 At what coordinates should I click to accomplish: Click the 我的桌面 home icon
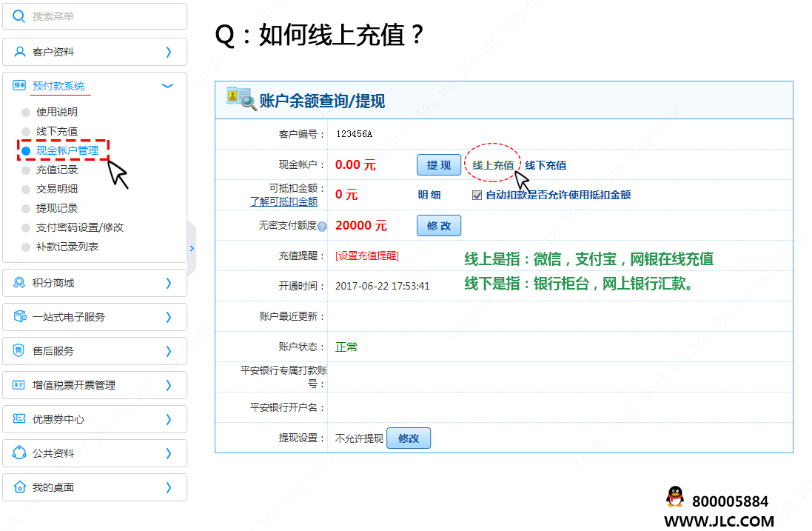pyautogui.click(x=20, y=487)
